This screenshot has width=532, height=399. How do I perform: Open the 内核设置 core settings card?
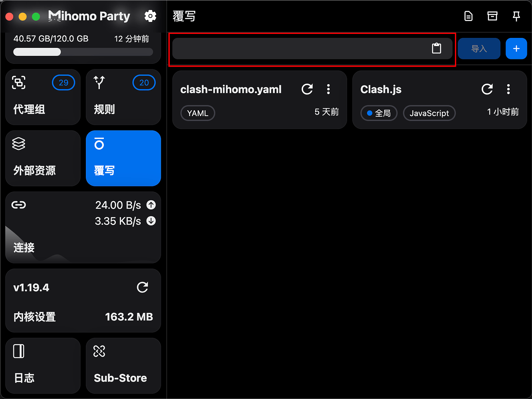[83, 300]
